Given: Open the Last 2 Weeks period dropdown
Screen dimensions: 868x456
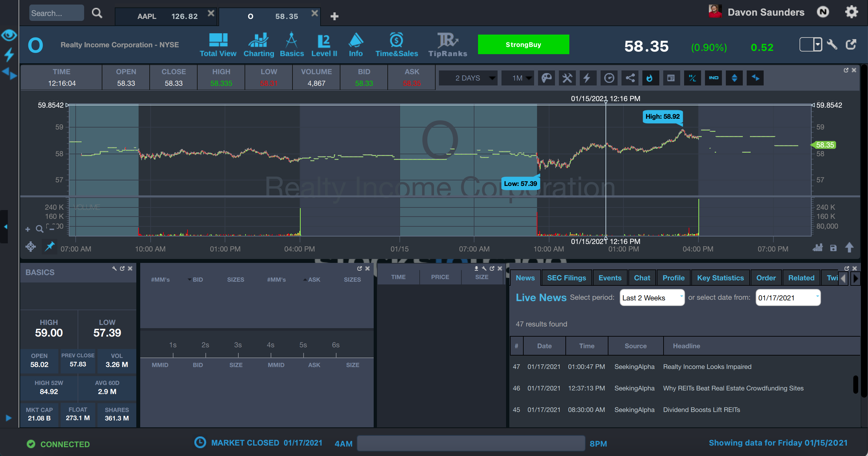Looking at the screenshot, I should click(x=652, y=297).
